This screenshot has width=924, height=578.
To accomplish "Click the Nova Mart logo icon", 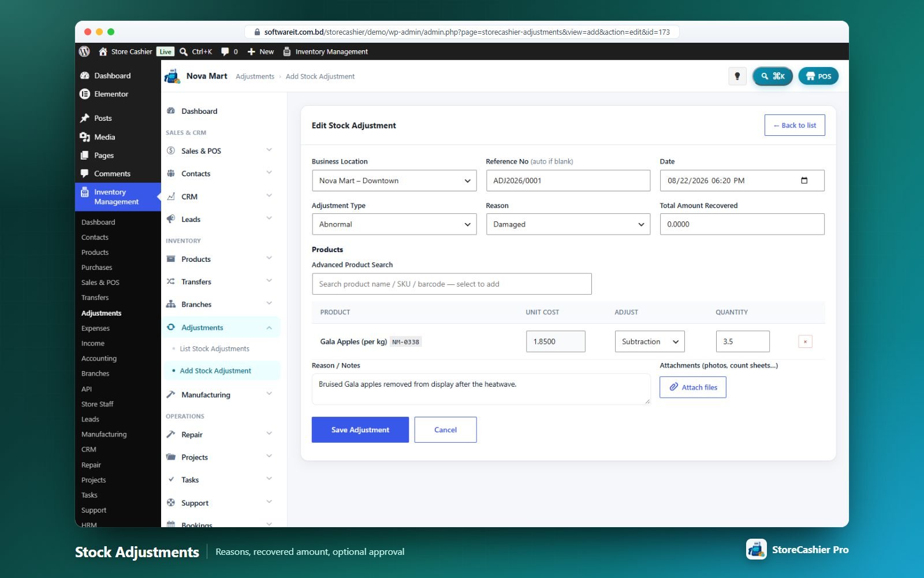I will (172, 76).
